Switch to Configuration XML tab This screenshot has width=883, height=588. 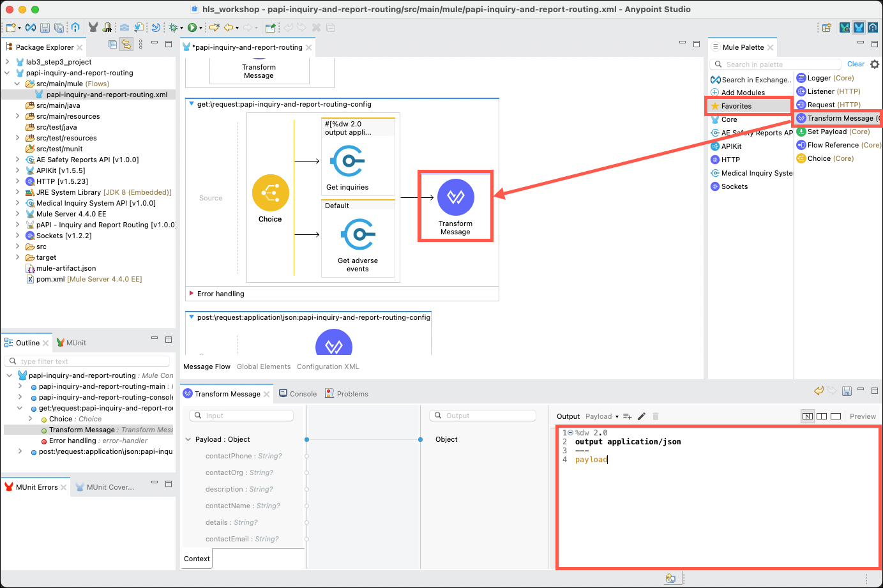(328, 366)
